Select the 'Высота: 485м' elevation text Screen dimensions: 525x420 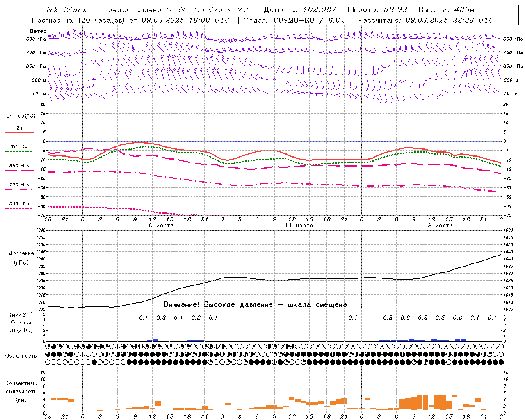(x=446, y=10)
